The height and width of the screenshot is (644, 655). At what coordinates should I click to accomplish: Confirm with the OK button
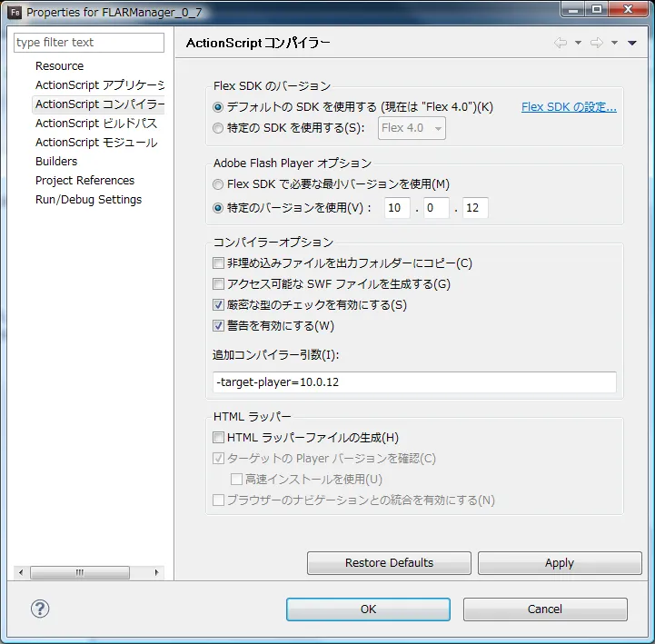368,609
